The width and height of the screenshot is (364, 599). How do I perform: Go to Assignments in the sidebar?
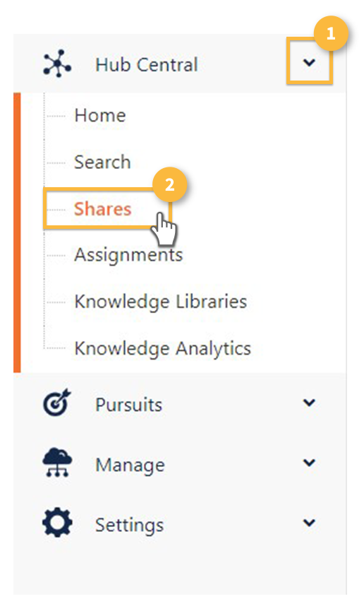tap(128, 255)
